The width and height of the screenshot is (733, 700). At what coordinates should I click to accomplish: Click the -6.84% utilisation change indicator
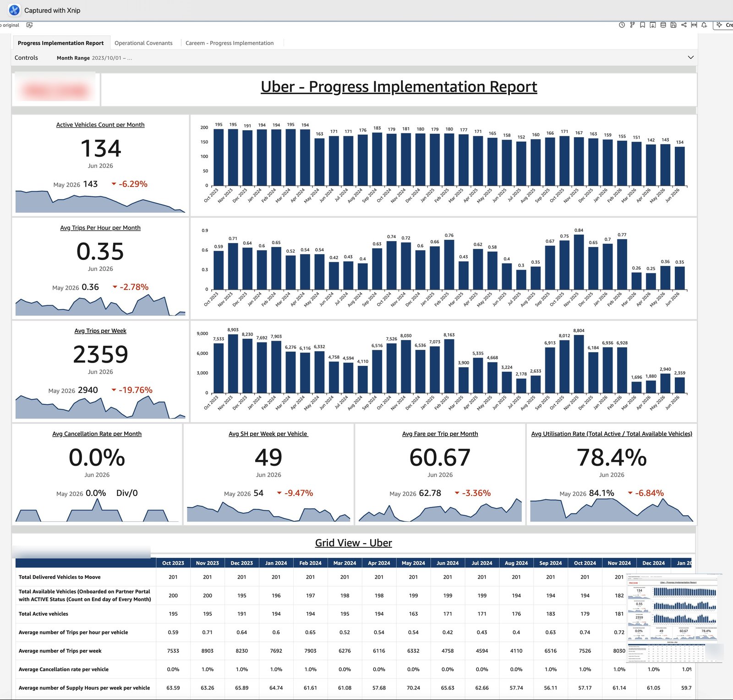645,493
